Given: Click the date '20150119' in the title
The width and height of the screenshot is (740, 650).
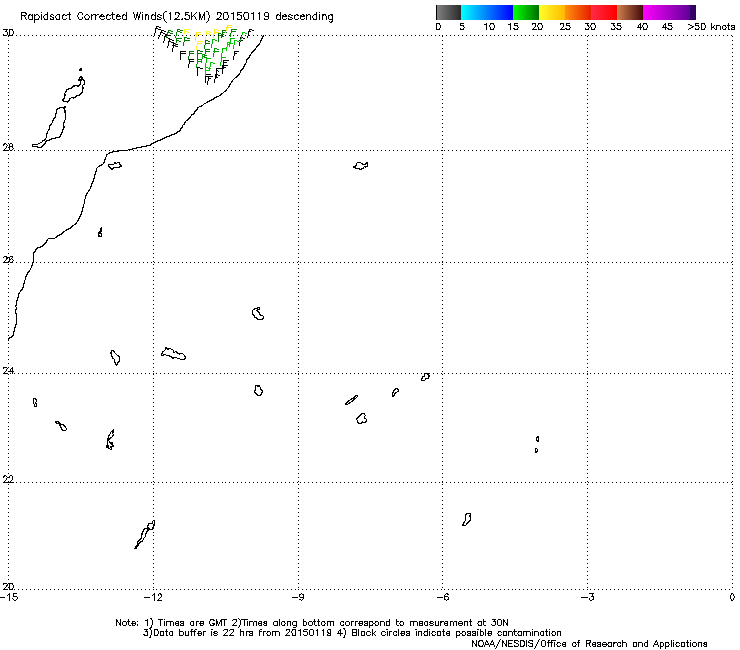Looking at the screenshot, I should (243, 16).
